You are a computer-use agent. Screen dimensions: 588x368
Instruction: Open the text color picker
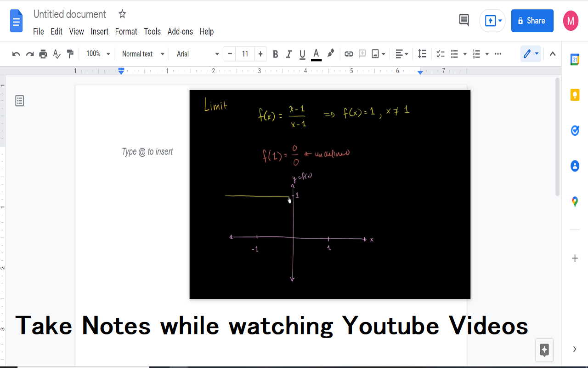tap(316, 54)
